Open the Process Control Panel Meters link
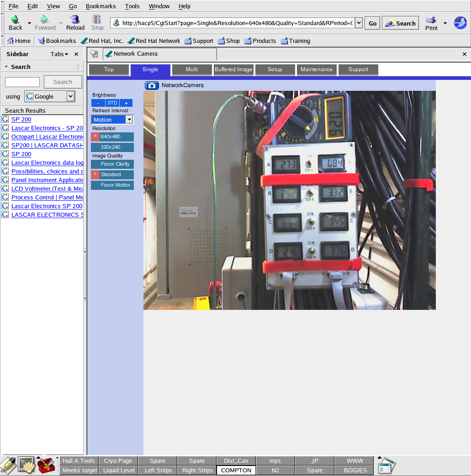The image size is (471, 476). [x=47, y=197]
